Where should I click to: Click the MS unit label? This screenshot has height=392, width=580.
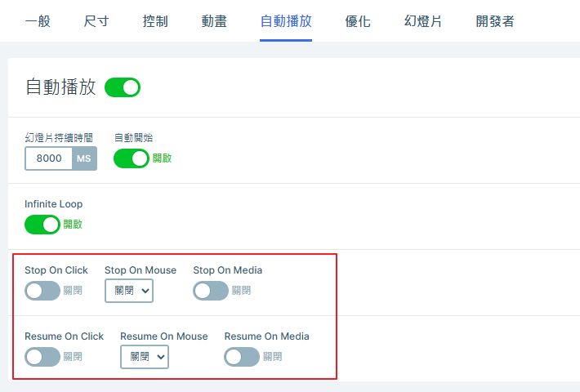click(x=84, y=158)
